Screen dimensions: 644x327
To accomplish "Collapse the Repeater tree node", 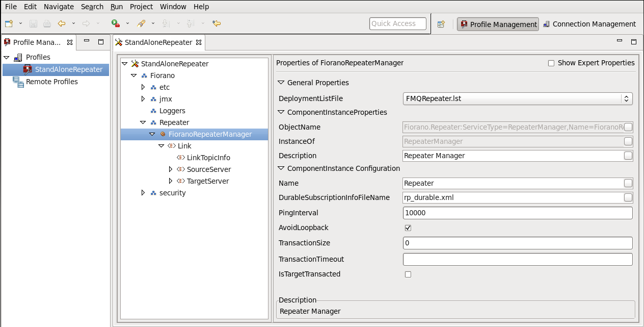I will coord(143,122).
